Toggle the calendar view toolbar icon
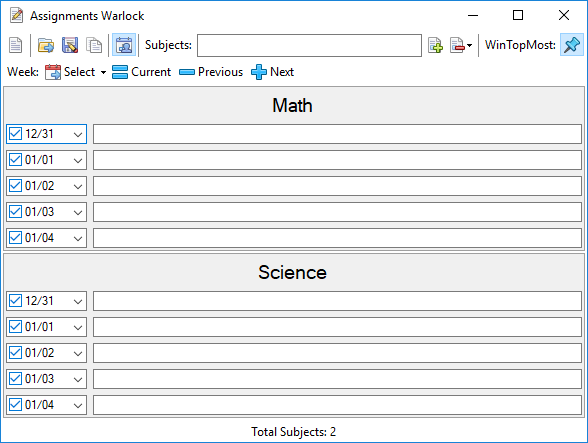The width and height of the screenshot is (588, 443). coord(124,45)
